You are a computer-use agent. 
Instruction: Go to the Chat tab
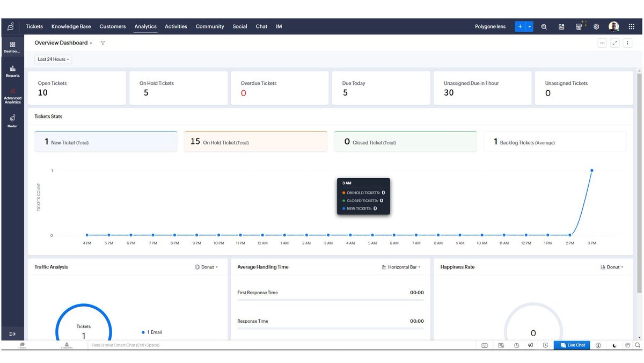[261, 26]
